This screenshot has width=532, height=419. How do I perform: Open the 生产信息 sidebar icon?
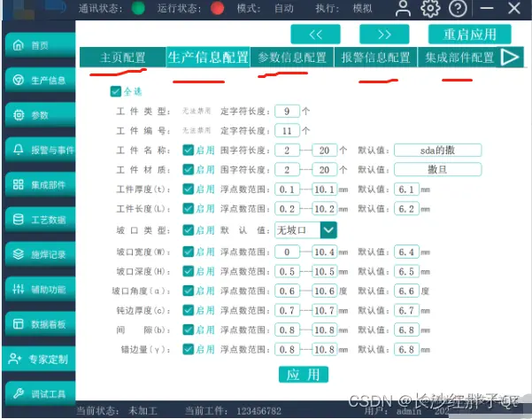click(18, 80)
